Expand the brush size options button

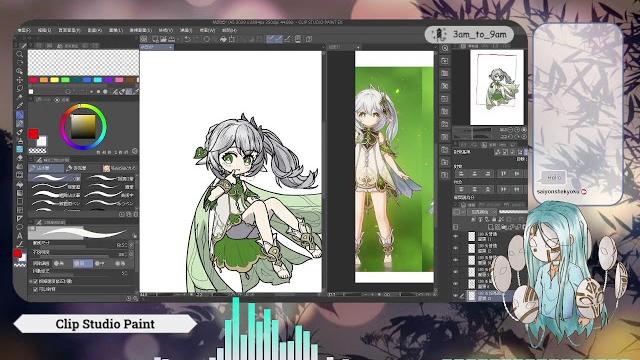pos(131,245)
